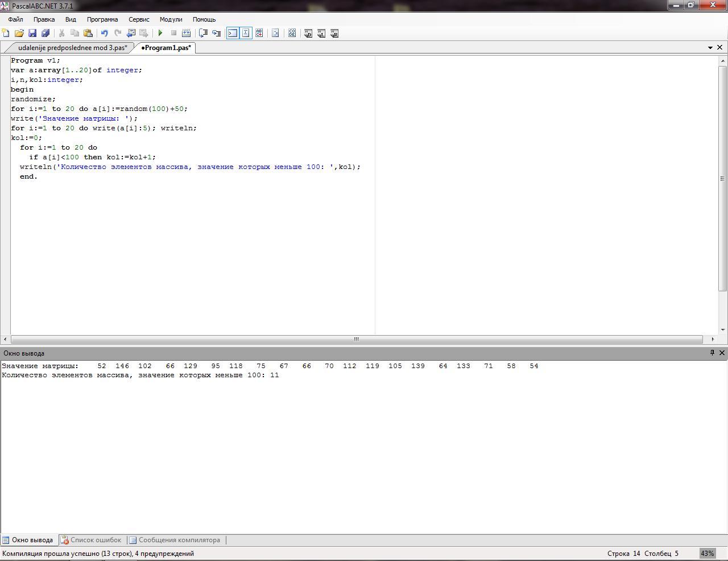
Task: Open the Файл menu
Action: click(15, 19)
